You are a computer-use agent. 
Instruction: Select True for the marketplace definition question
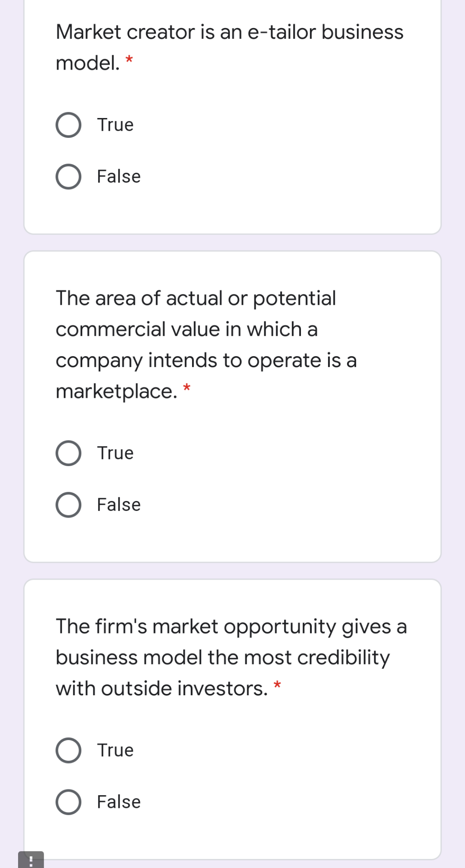[x=69, y=453]
